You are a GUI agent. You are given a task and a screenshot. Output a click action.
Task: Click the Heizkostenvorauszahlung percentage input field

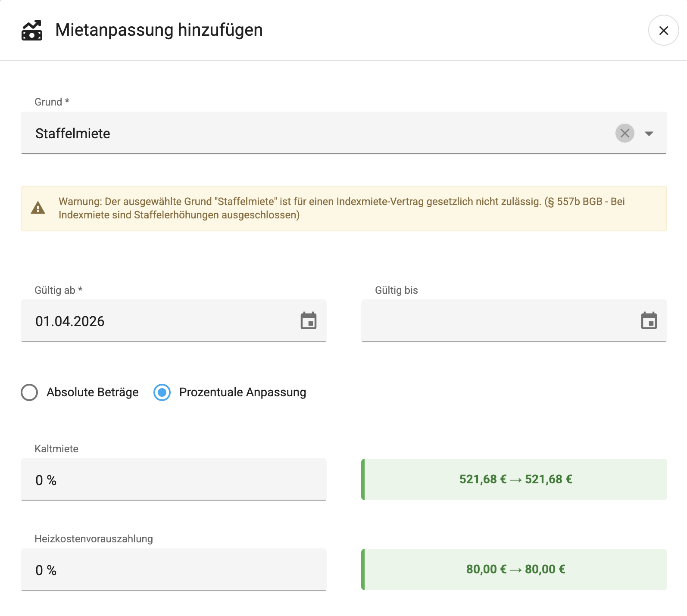pos(173,569)
